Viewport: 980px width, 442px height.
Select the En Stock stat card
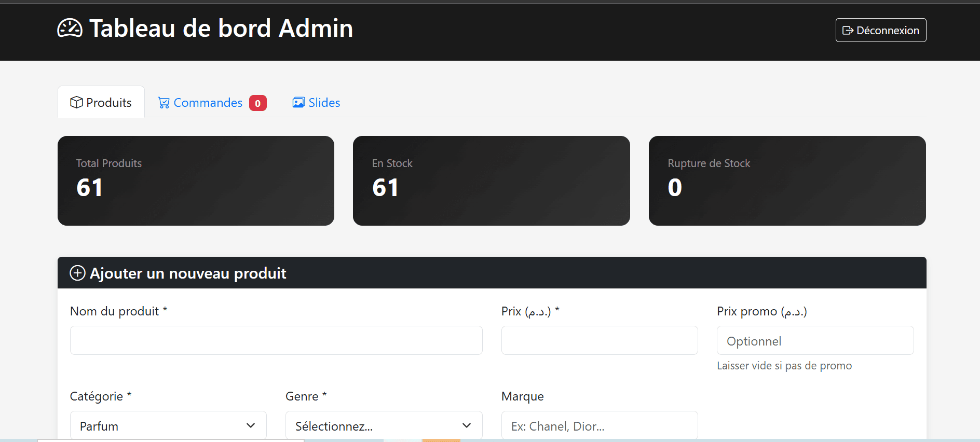point(491,181)
